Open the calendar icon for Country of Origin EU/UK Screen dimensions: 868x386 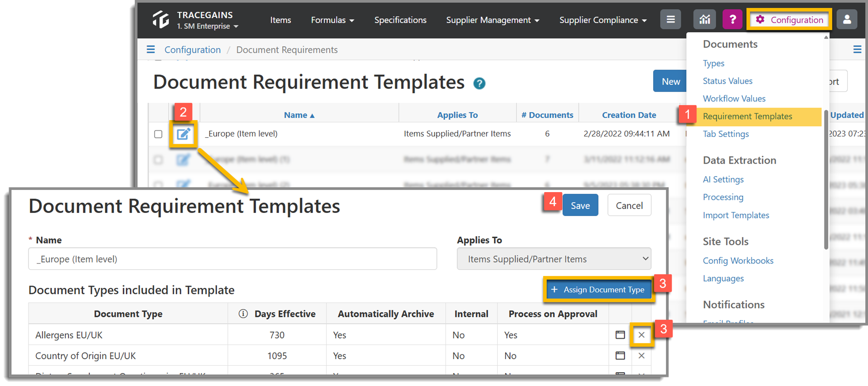[x=620, y=356]
